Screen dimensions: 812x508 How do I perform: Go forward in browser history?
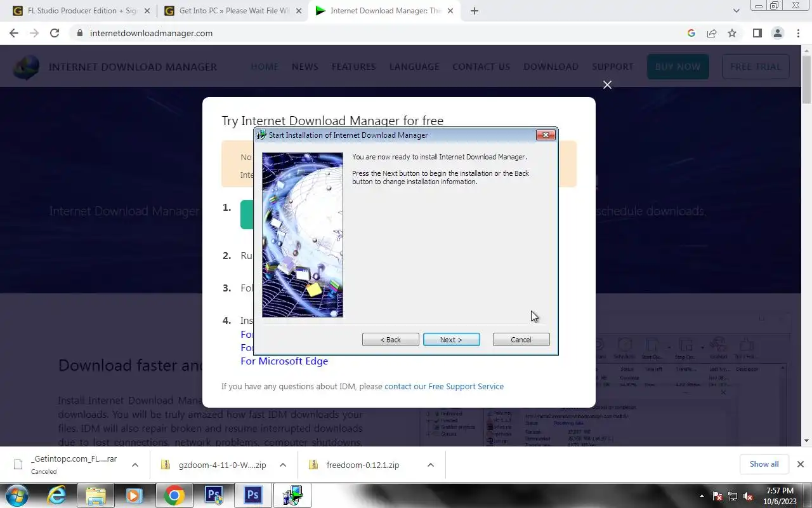pyautogui.click(x=34, y=33)
